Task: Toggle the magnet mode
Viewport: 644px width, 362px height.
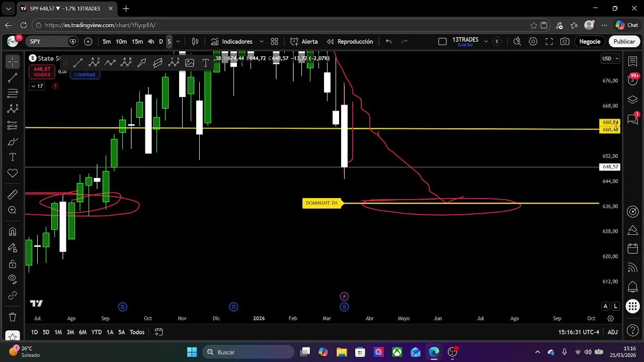Action: [13, 232]
